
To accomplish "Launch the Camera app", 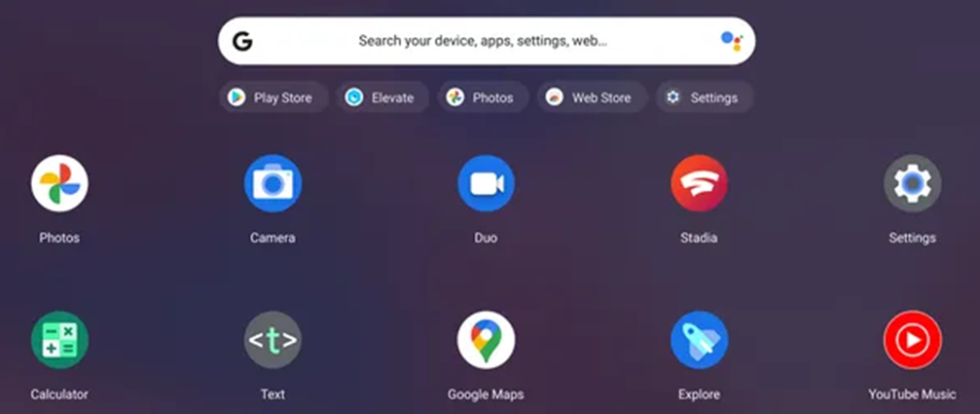I will [272, 183].
